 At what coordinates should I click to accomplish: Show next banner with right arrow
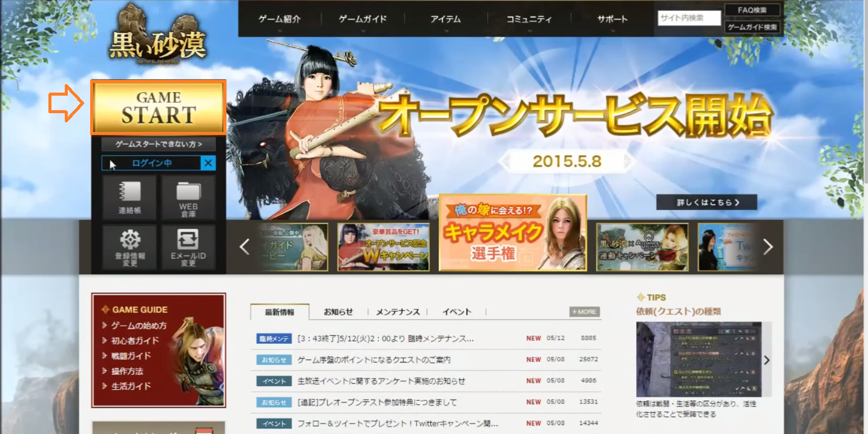coord(768,246)
